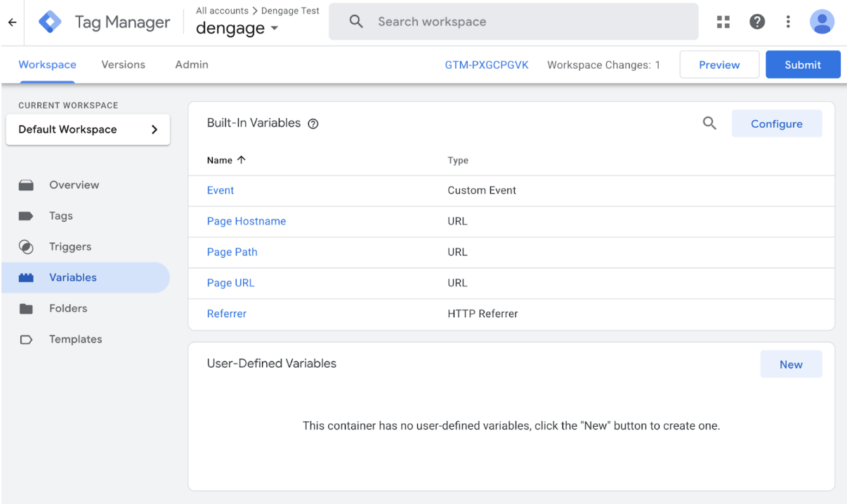Click the Folders sidebar icon
This screenshot has width=847, height=504.
pos(26,309)
